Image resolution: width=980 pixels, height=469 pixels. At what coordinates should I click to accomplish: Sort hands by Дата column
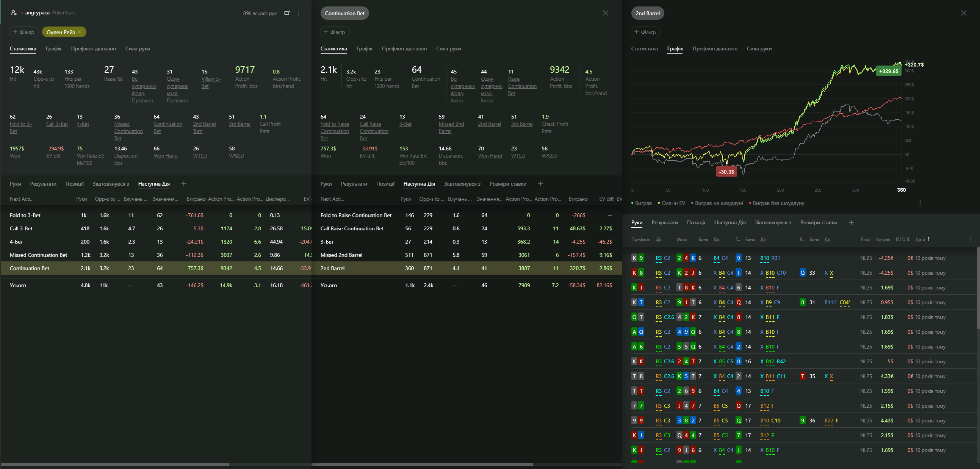(x=922, y=239)
